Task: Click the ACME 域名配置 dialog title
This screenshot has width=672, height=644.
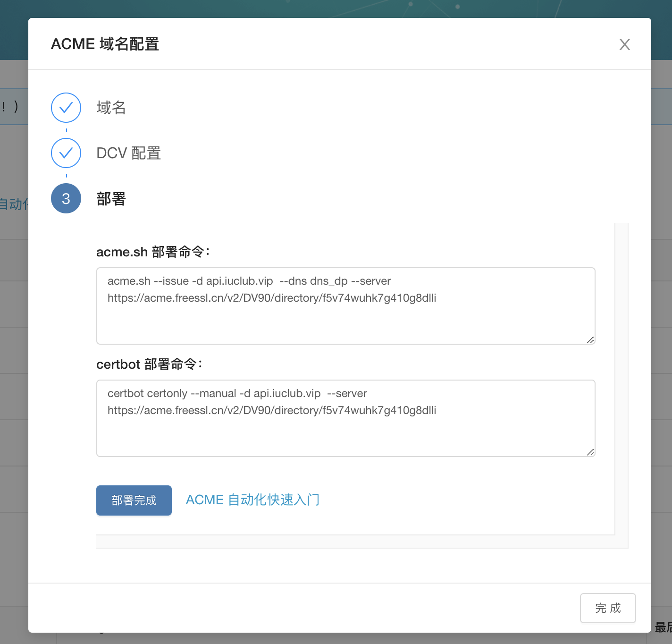Action: (x=105, y=44)
